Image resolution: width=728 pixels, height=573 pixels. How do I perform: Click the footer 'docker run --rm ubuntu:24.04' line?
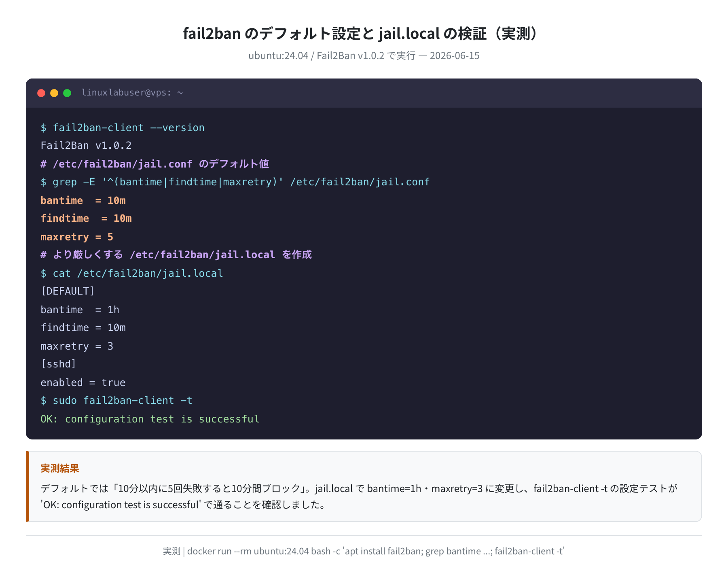(x=364, y=551)
